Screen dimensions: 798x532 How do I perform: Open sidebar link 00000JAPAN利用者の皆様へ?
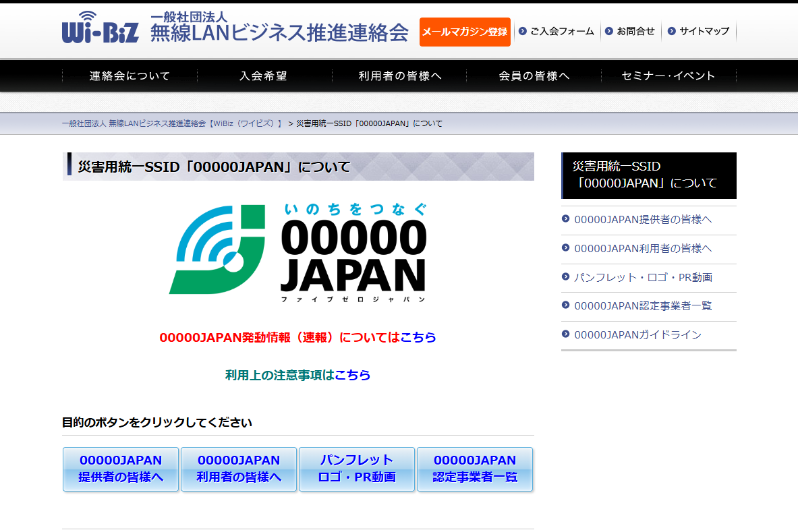point(644,249)
